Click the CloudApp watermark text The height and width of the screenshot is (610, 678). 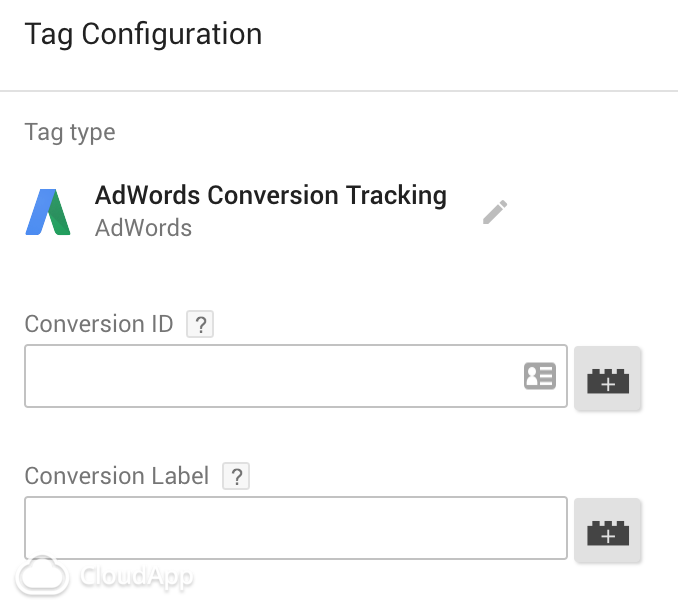tap(136, 577)
